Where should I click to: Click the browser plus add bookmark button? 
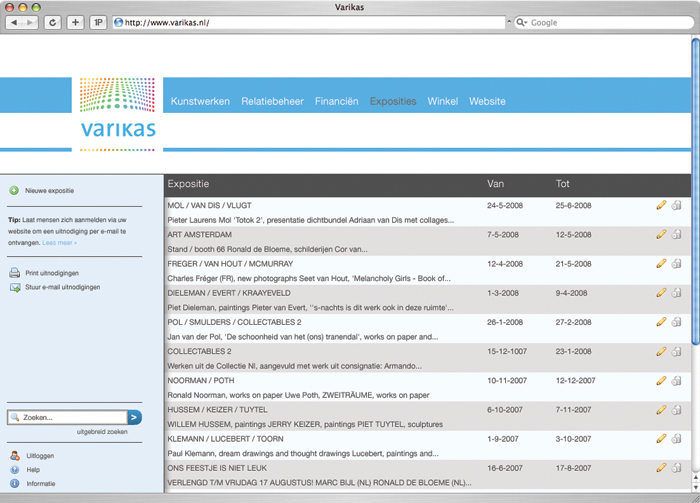point(75,22)
